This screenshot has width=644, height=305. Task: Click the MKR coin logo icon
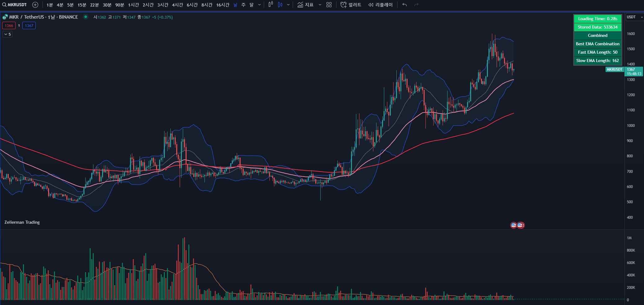(x=5, y=17)
